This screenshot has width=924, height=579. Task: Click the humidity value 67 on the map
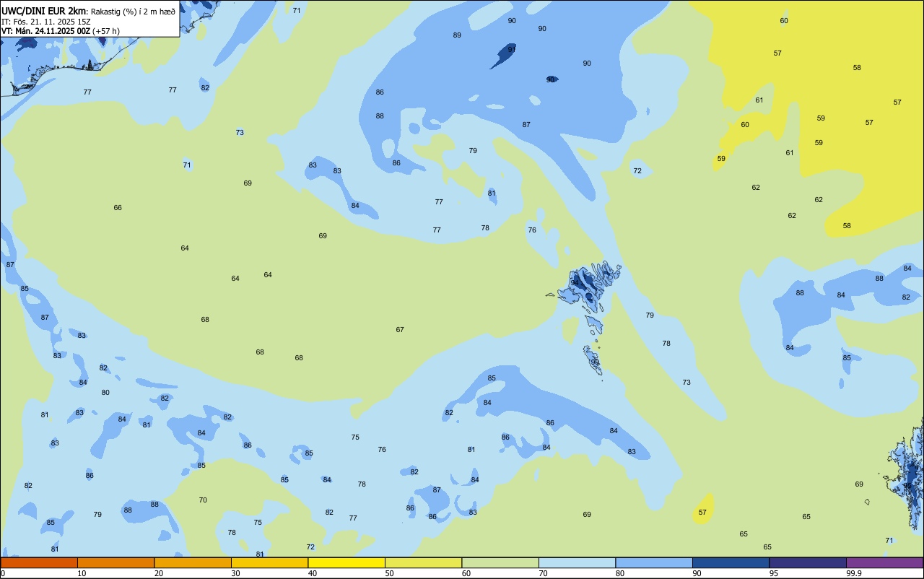[x=400, y=330]
